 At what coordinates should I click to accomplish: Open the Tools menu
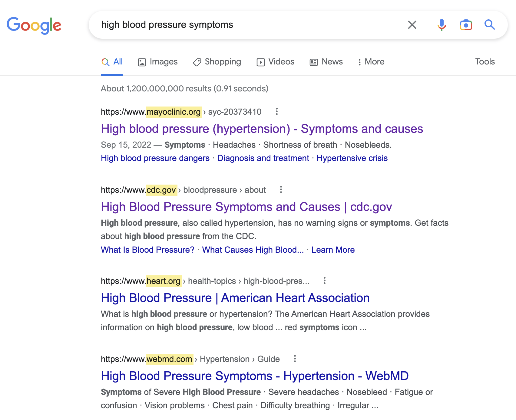pos(485,62)
